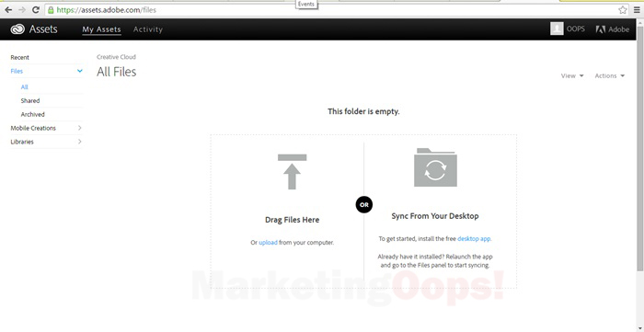Click the sync folder icon
This screenshot has height=332, width=644.
click(x=435, y=167)
